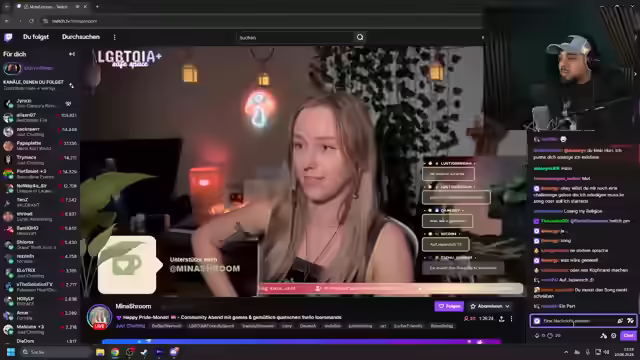Switch to the Twitch browser tab

tap(51, 7)
